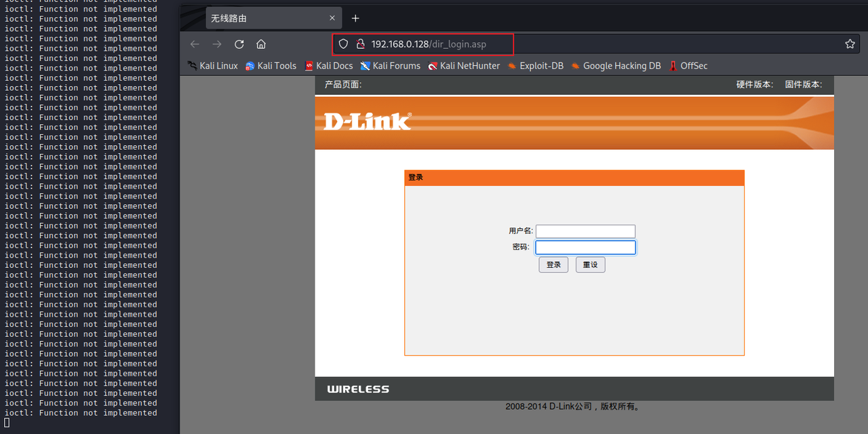The image size is (868, 434).
Task: Click the 固件版本 label in the header
Action: pos(804,85)
